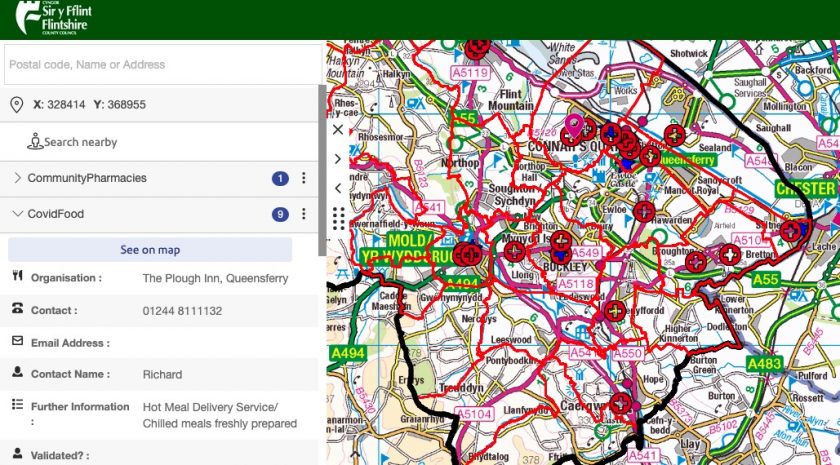
Task: Click the list Further Information icon
Action: coord(18,404)
